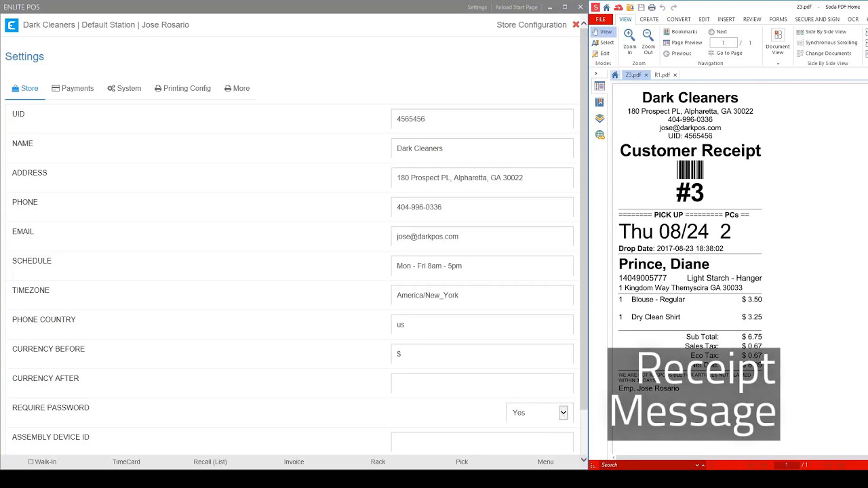Open the bookmarks sidebar panel icon
This screenshot has width=868, height=488.
599,102
